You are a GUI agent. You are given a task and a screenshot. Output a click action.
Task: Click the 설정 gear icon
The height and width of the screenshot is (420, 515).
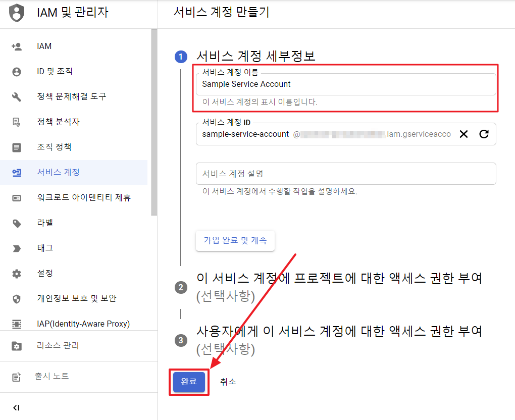coord(17,274)
